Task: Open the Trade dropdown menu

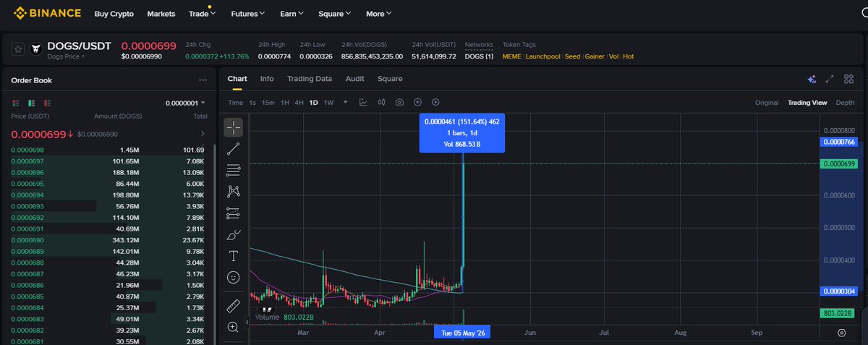Action: (201, 14)
